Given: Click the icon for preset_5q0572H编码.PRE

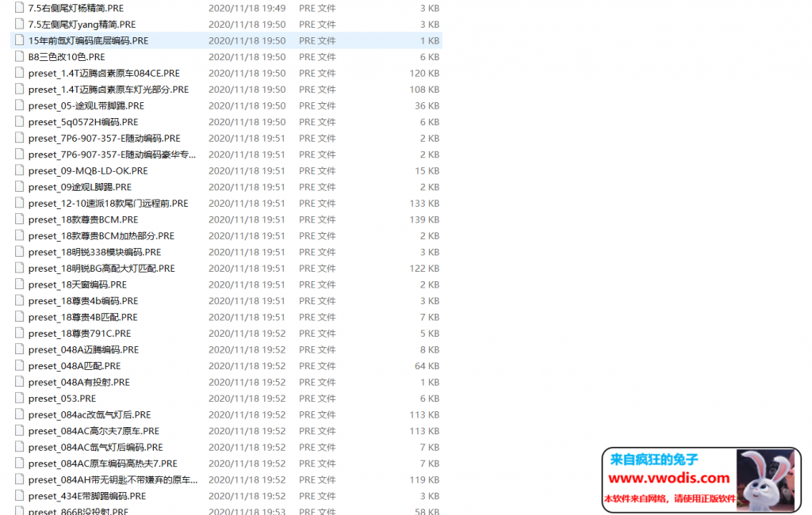Looking at the screenshot, I should coord(19,122).
